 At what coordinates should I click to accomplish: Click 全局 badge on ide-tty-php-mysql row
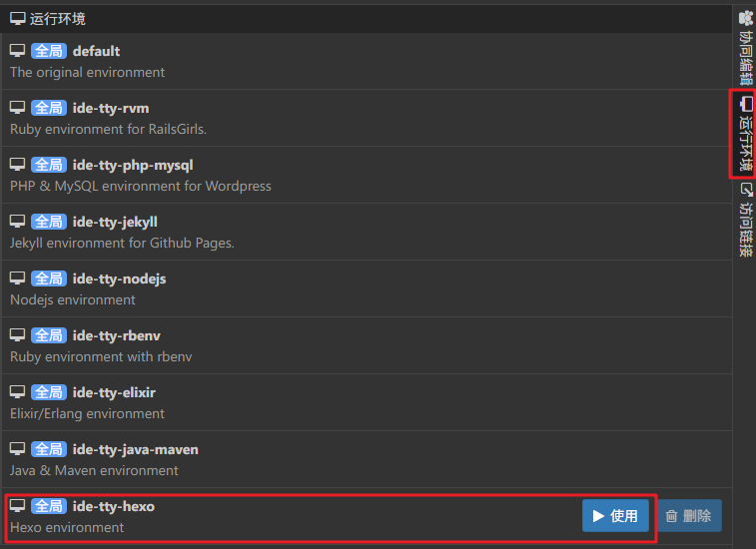[49, 165]
